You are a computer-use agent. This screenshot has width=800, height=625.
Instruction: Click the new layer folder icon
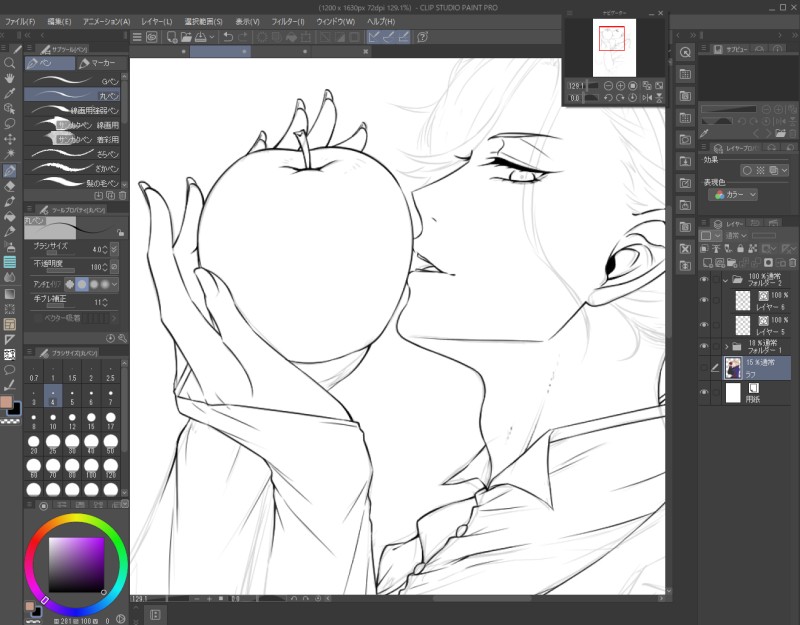click(x=732, y=263)
